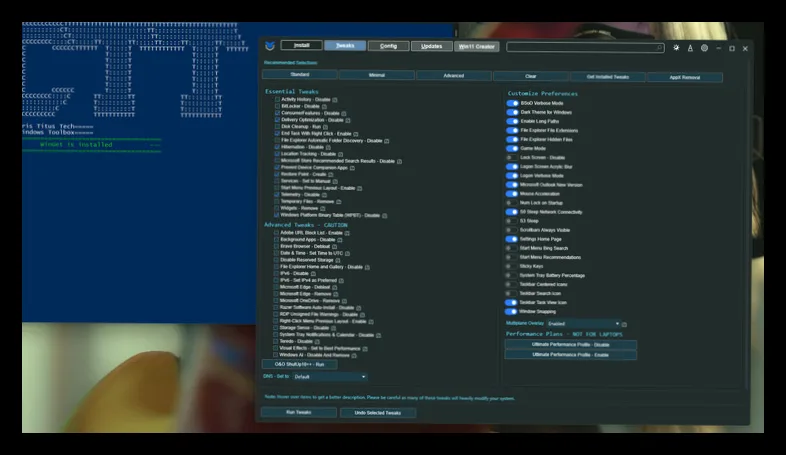Screen dimensions: 786x455
Task: Click the WinUtil logo icon
Action: coord(270,46)
